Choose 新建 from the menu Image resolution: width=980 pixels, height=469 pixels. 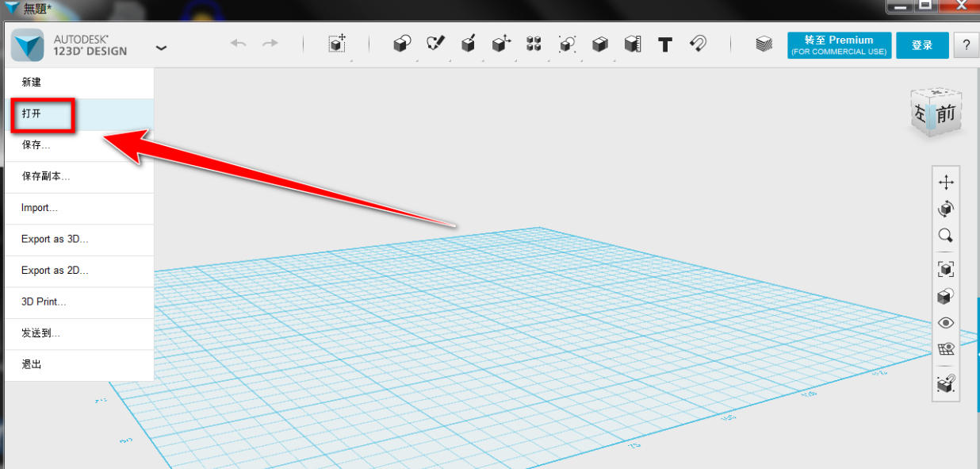point(78,83)
